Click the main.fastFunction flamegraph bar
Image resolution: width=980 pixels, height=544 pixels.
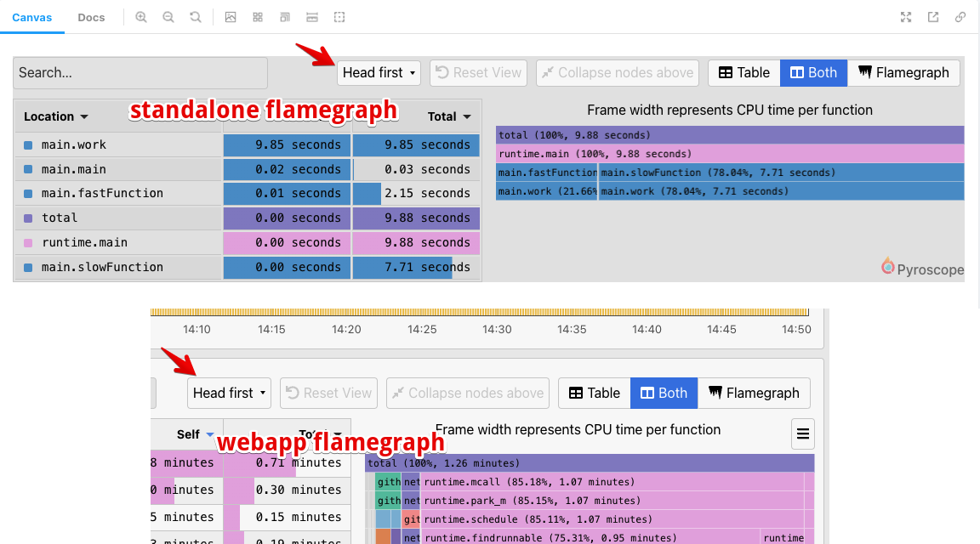[547, 173]
